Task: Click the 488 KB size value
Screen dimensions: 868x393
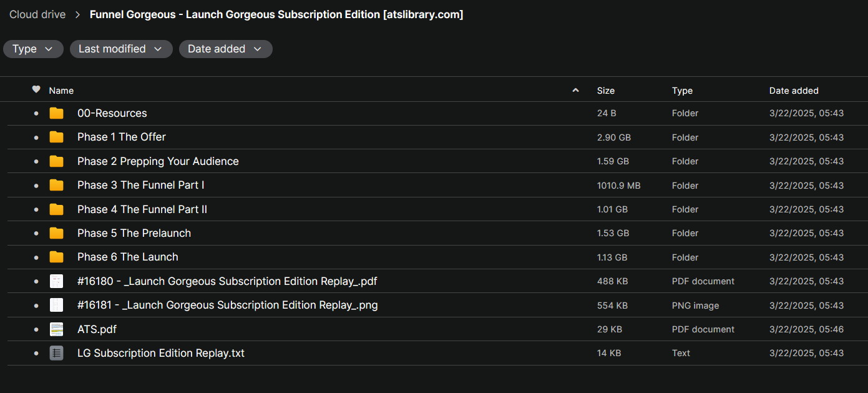Action: click(613, 282)
